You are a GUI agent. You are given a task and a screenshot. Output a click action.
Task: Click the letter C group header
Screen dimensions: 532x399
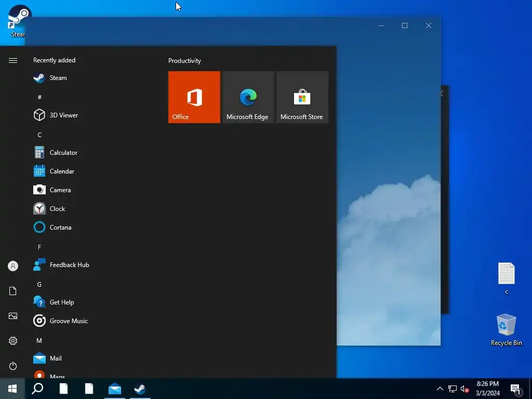click(x=39, y=135)
